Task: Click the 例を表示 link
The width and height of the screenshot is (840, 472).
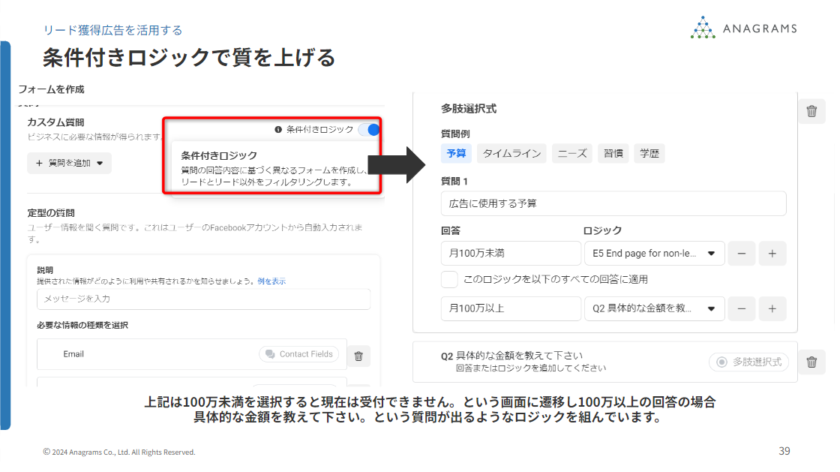Action: tap(271, 282)
